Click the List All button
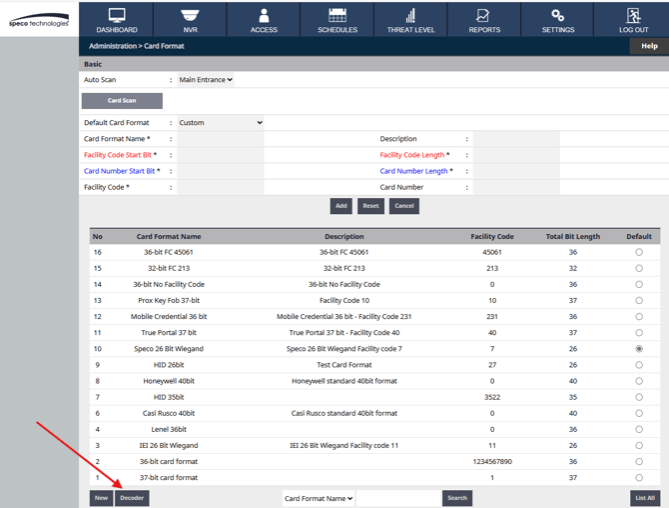The width and height of the screenshot is (669, 508). click(644, 498)
